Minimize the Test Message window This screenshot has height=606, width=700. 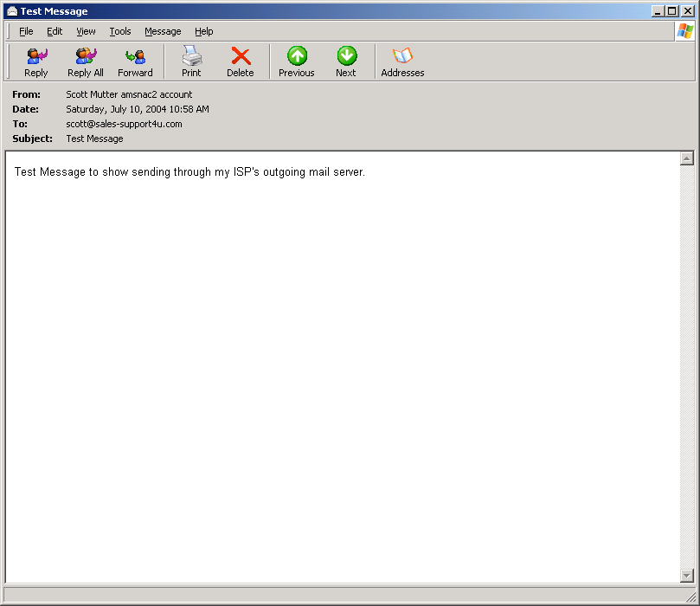pyautogui.click(x=657, y=11)
